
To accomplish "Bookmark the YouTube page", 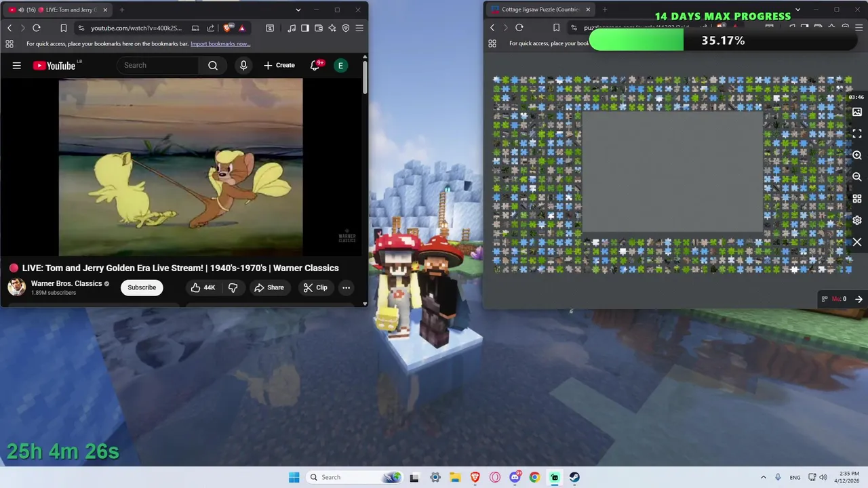I will 63,28.
